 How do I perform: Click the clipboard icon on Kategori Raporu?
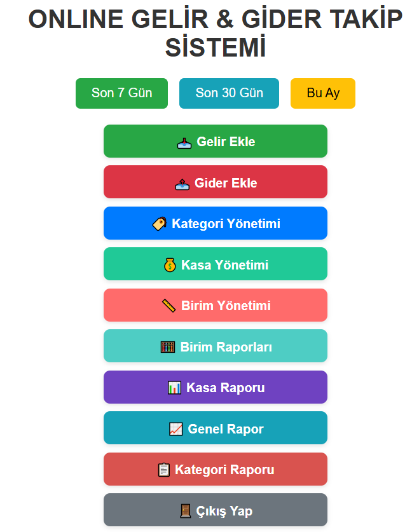[163, 470]
